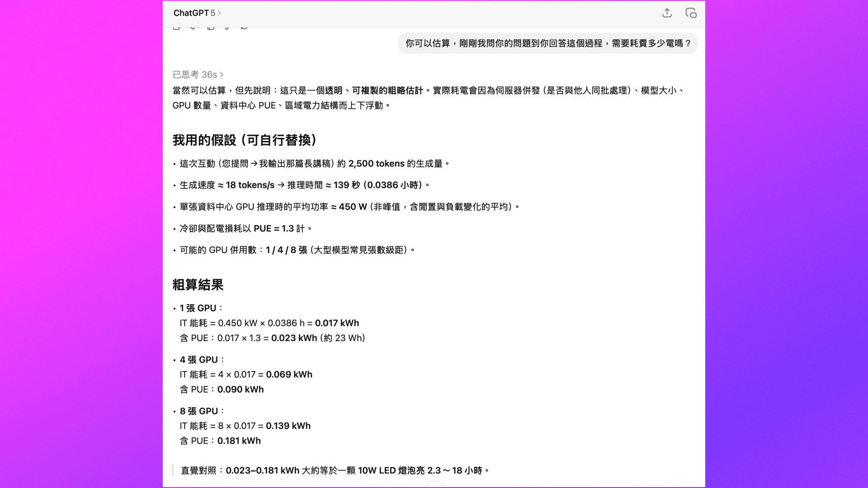
Task: Click the value 0.017 kWh in the 1 GPU result
Action: click(337, 323)
